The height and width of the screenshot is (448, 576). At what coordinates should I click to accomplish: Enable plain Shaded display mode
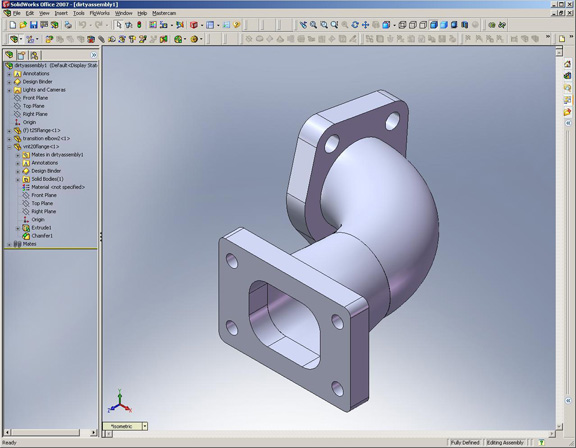pos(444,25)
